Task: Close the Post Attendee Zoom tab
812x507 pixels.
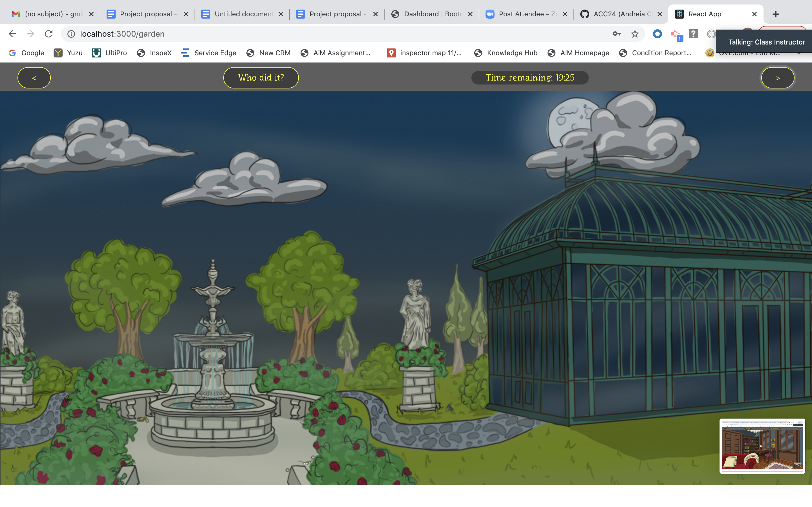Action: (565, 14)
